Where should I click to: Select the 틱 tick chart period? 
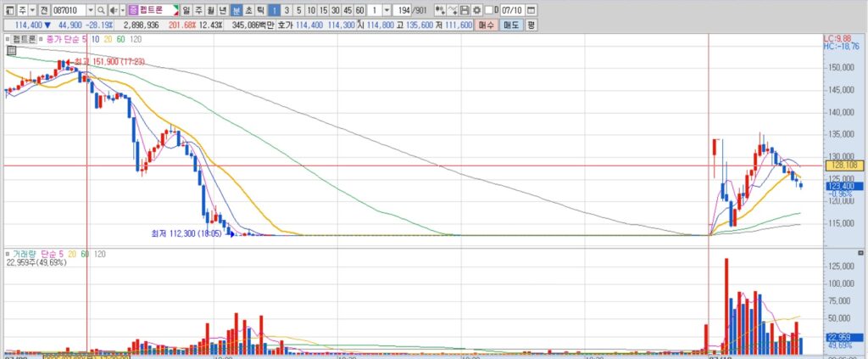260,10
